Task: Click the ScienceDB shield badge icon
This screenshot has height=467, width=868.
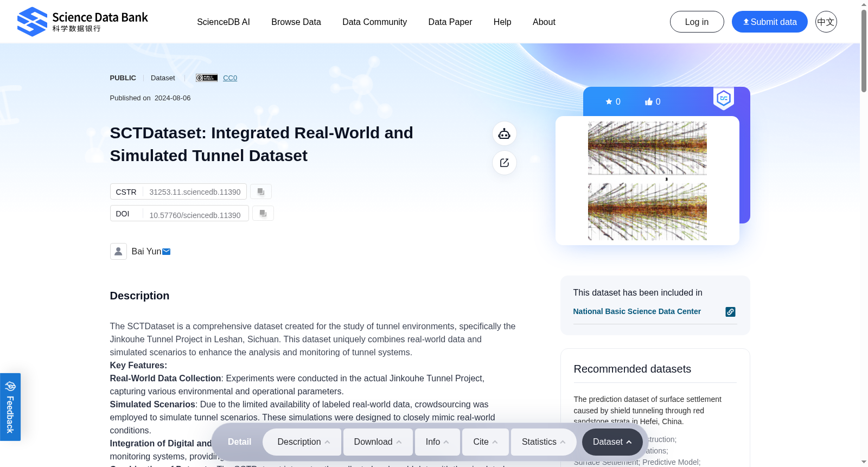Action: [724, 98]
